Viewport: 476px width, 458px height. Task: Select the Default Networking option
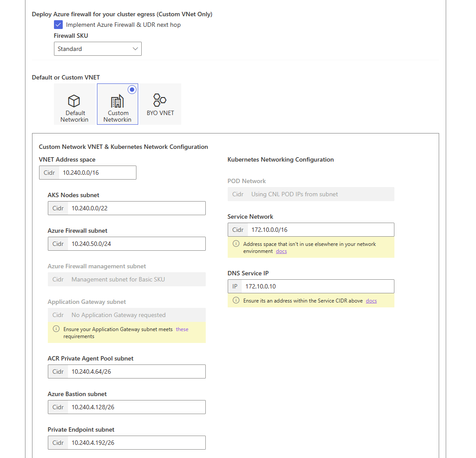[75, 104]
